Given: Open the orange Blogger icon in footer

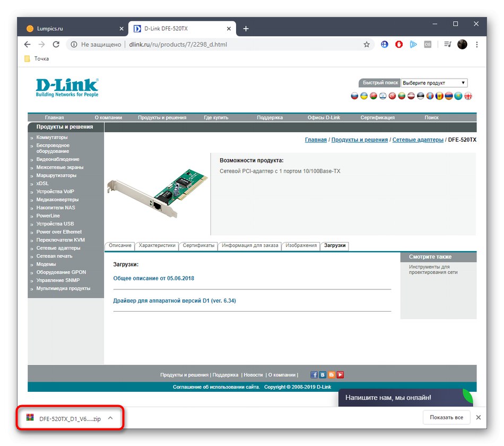Looking at the screenshot, I should pos(332,375).
